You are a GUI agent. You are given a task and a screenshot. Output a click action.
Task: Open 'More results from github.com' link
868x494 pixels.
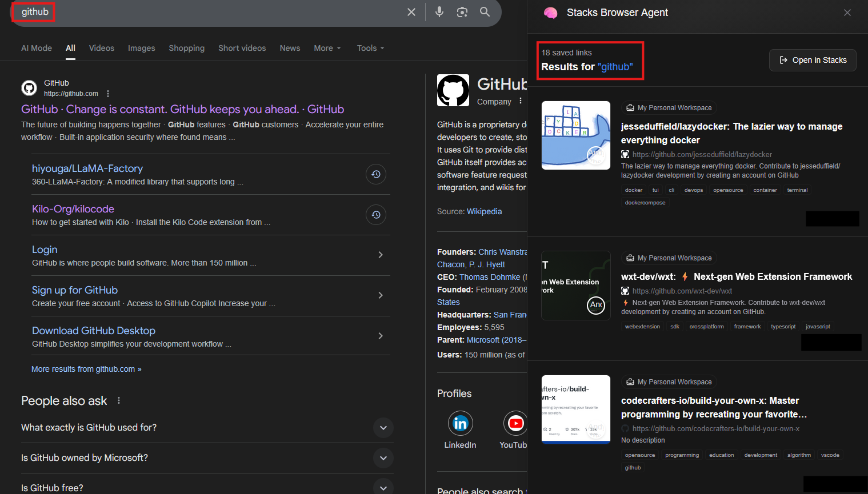pos(86,369)
